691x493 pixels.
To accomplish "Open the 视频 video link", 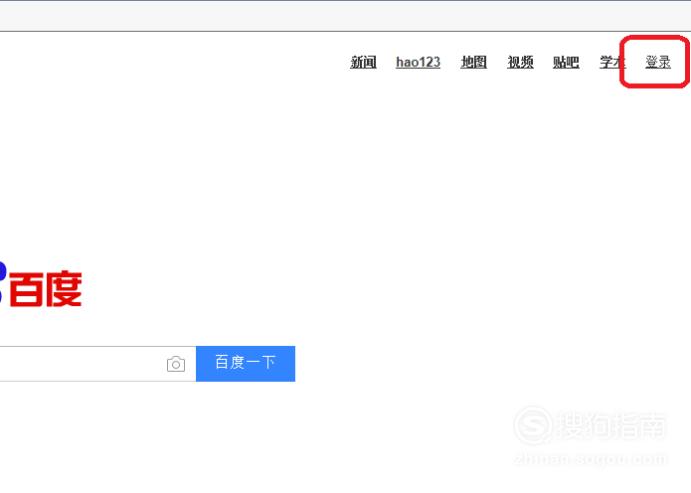I will coord(520,62).
